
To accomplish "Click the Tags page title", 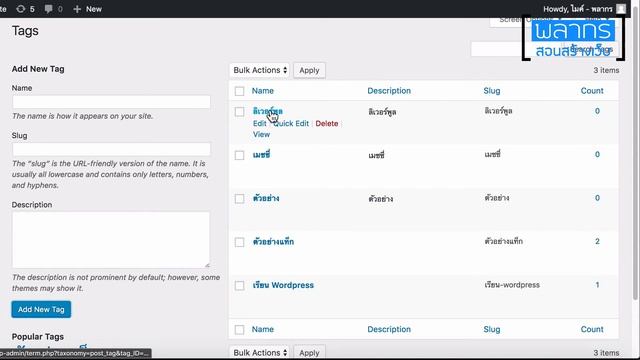I will click(25, 31).
